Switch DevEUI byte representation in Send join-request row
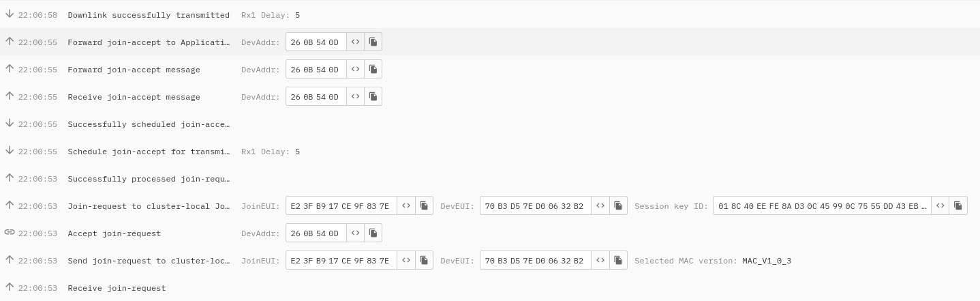Screen dimensions: 980x301 coord(600,261)
